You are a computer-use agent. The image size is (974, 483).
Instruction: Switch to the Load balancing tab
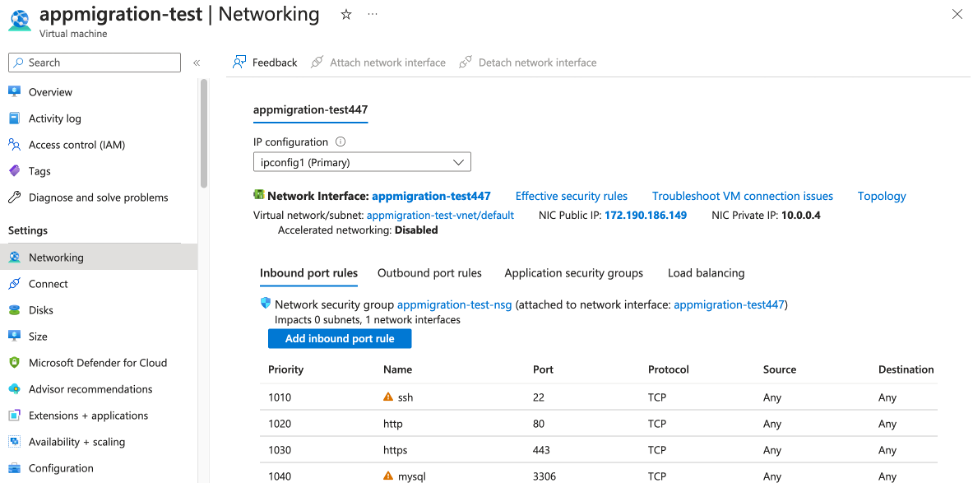(706, 273)
